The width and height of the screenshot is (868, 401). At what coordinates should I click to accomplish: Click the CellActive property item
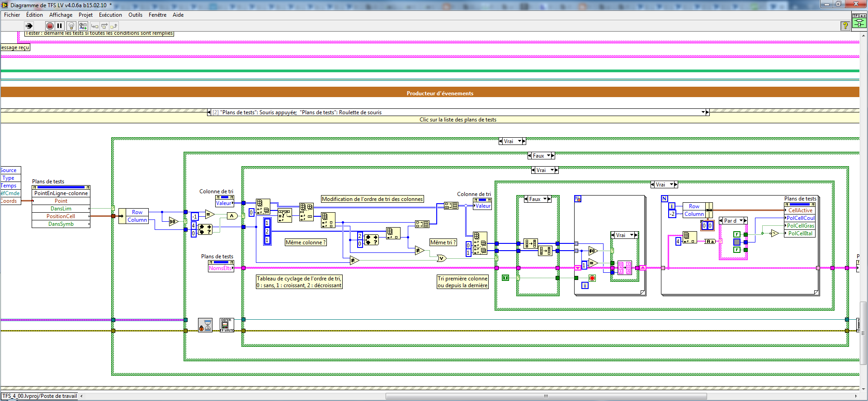pyautogui.click(x=800, y=210)
